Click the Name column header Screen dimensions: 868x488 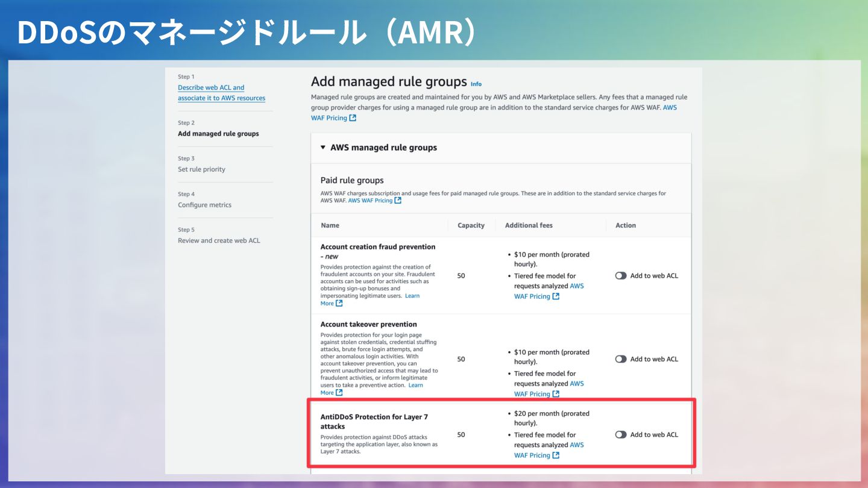[x=330, y=225]
